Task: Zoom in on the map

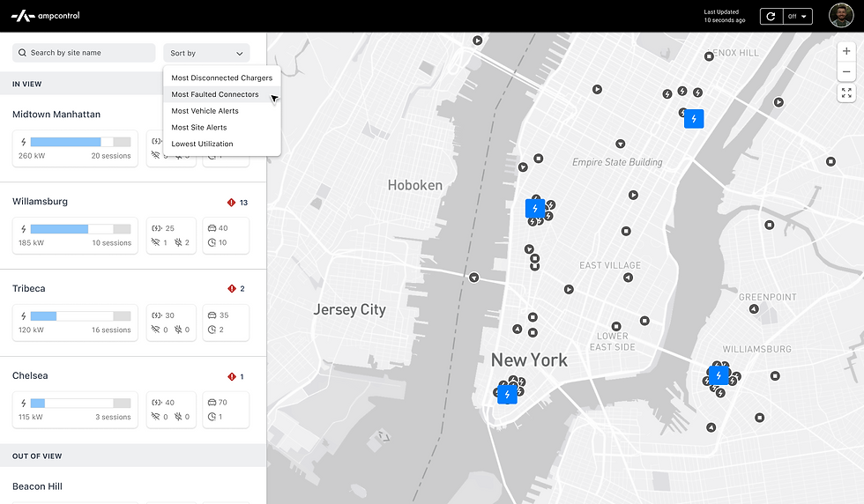Action: click(x=846, y=51)
